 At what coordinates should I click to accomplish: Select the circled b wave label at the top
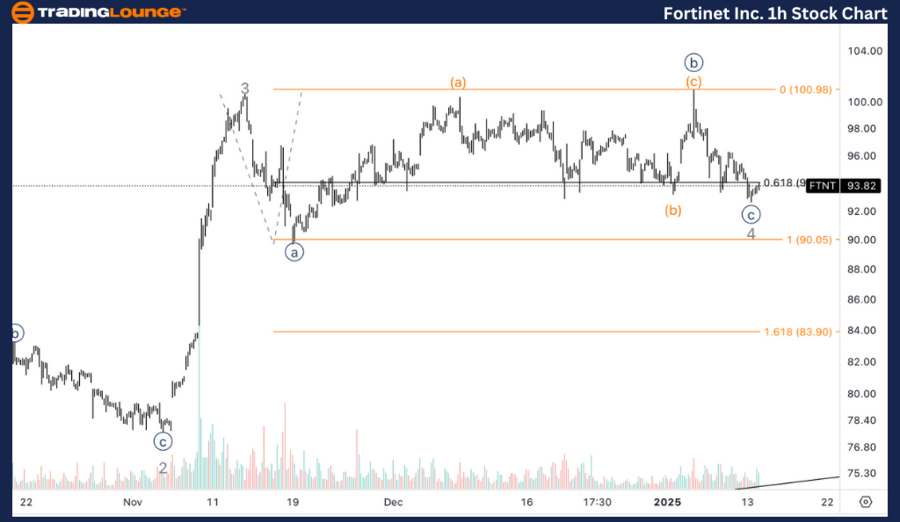[693, 62]
